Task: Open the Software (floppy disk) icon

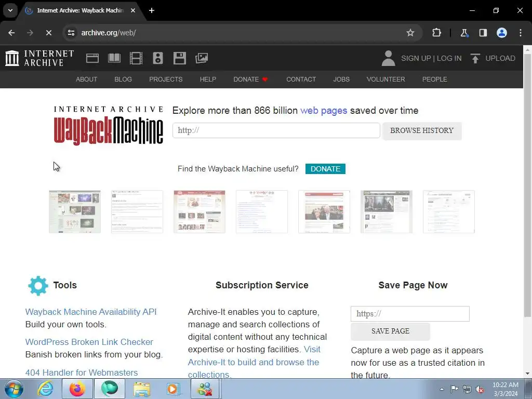Action: pos(179,58)
